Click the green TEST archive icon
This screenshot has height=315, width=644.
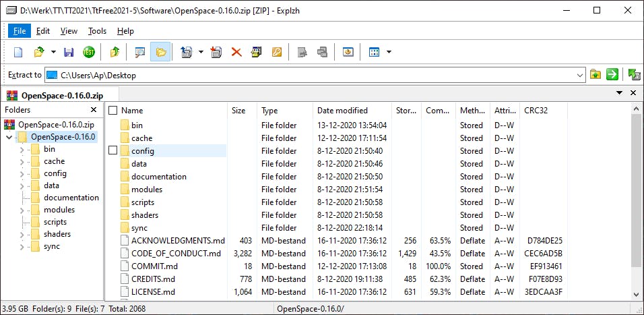(x=88, y=52)
